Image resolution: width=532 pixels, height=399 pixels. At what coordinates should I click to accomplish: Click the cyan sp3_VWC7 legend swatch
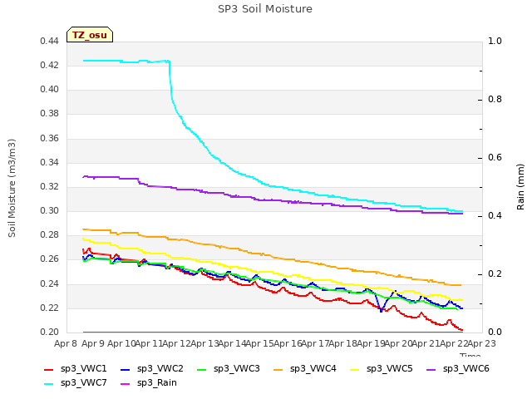[x=49, y=384]
